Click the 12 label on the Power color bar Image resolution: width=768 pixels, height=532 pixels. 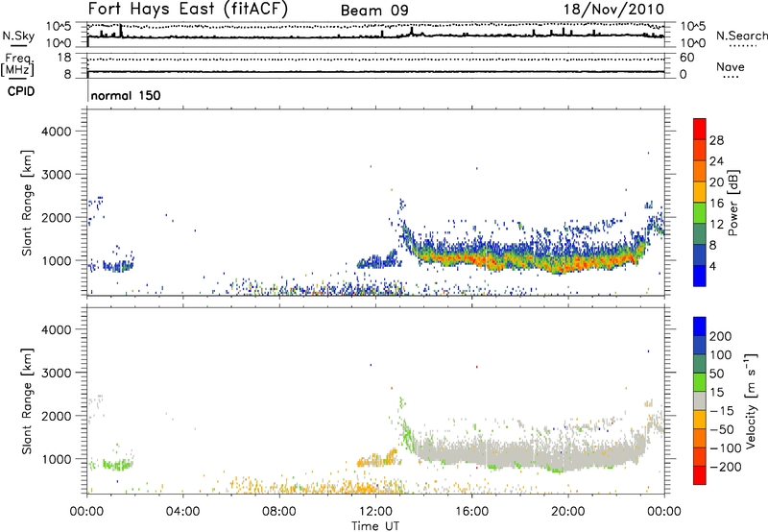[x=716, y=225]
